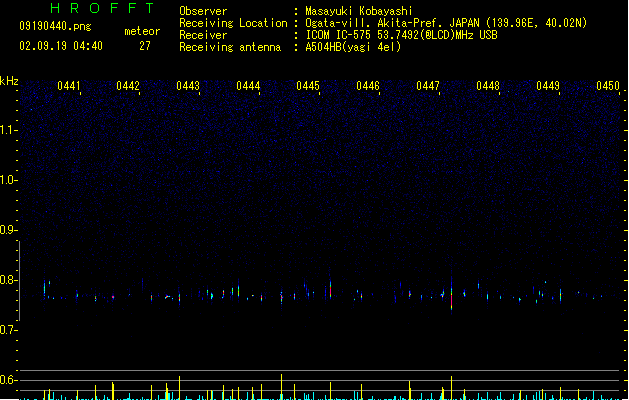Click the ICOM IC-575 receiver text
The width and height of the screenshot is (629, 400).
(x=401, y=35)
